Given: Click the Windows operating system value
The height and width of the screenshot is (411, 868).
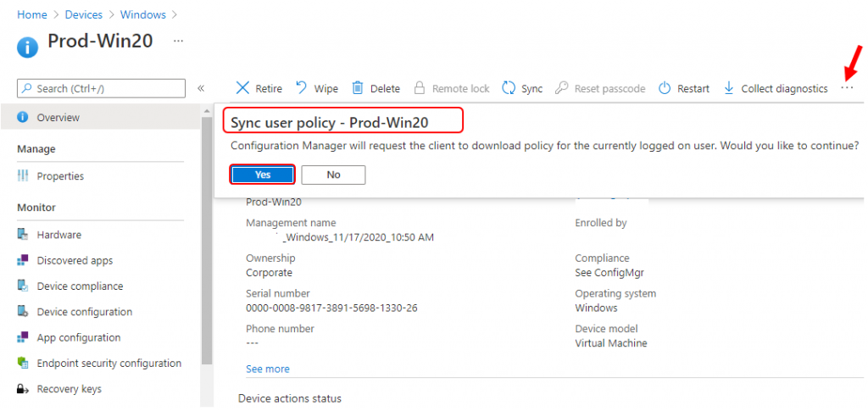Looking at the screenshot, I should coord(596,308).
